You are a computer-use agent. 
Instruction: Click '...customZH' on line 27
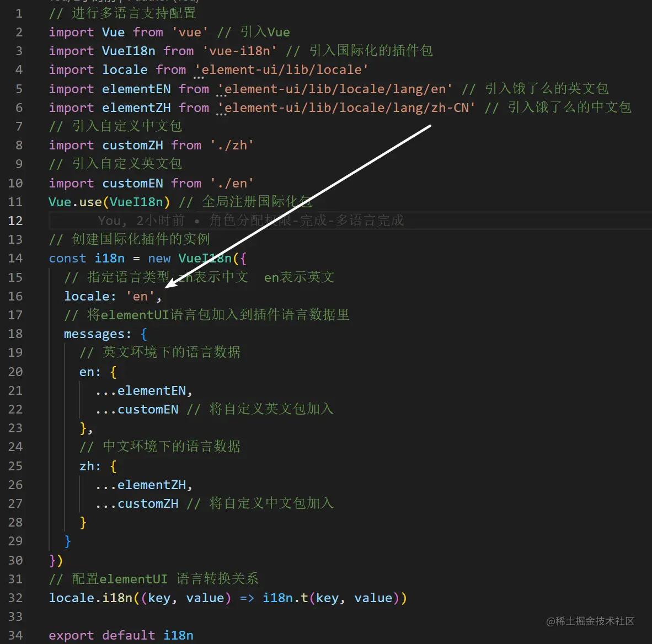137,503
